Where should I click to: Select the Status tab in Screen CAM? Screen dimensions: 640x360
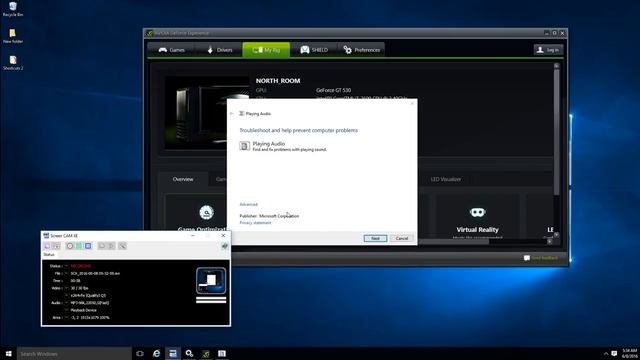coord(49,255)
